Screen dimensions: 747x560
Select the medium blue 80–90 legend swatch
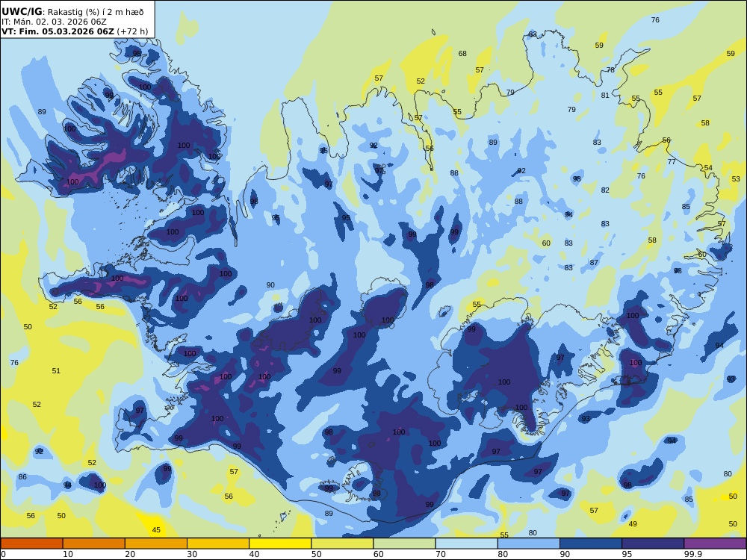click(529, 544)
